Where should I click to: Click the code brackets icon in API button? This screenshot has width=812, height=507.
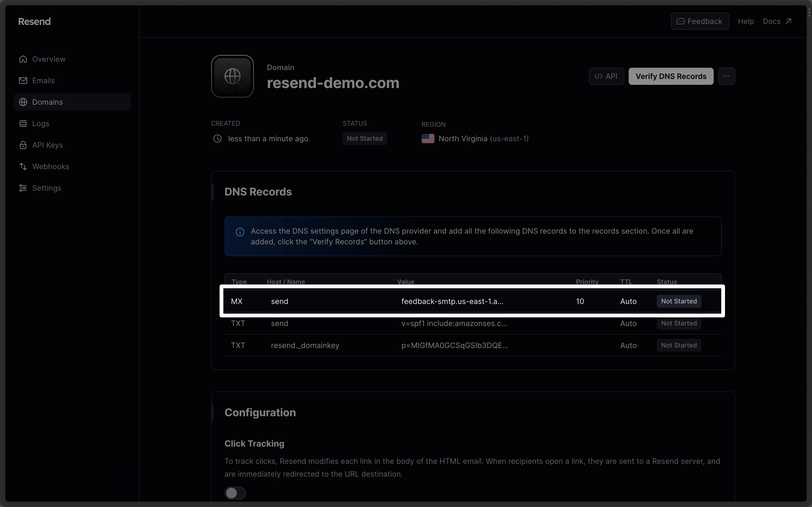pyautogui.click(x=598, y=76)
